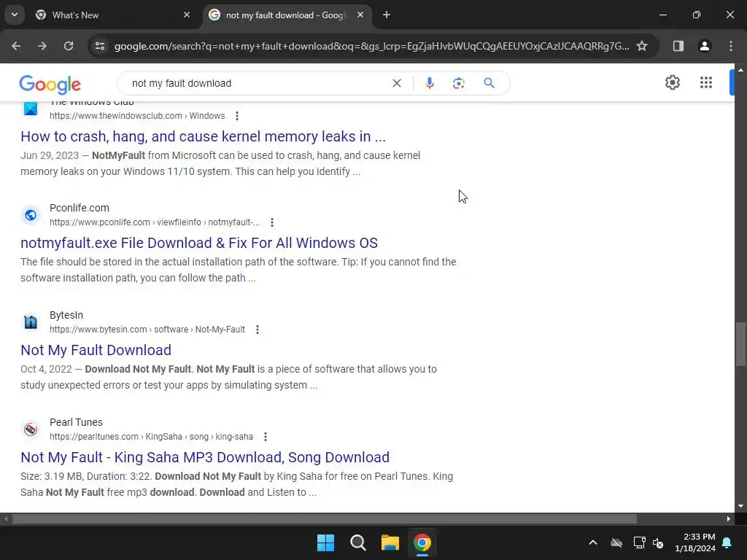
Task: Click into the Google search input field
Action: [x=258, y=83]
